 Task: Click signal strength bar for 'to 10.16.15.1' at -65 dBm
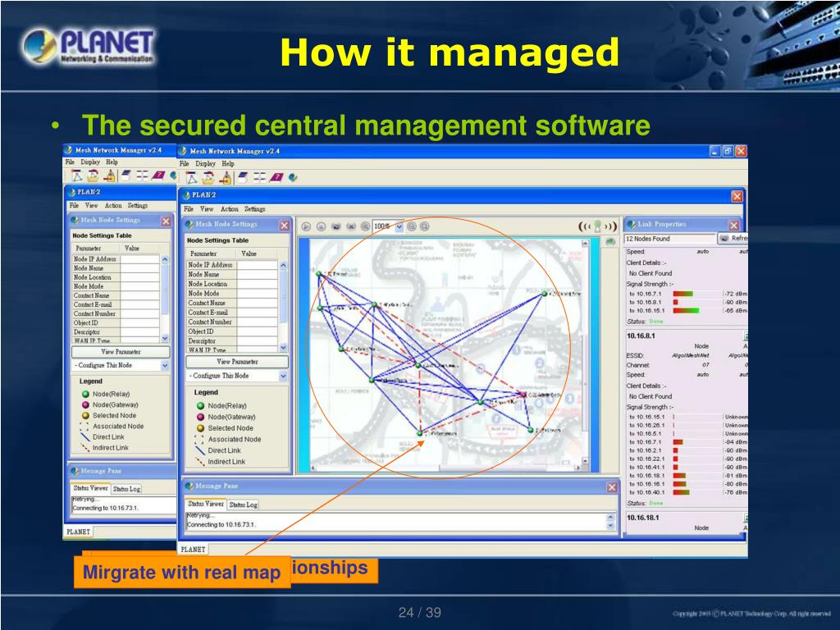(687, 310)
